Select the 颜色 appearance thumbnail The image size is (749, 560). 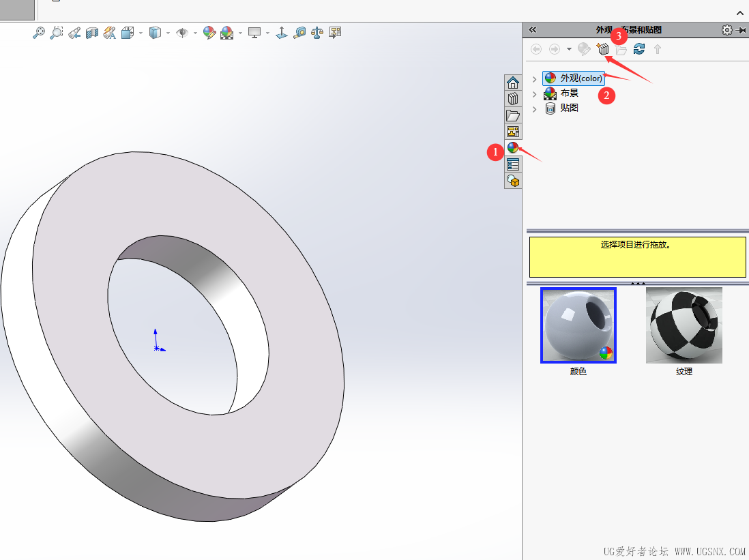click(578, 325)
